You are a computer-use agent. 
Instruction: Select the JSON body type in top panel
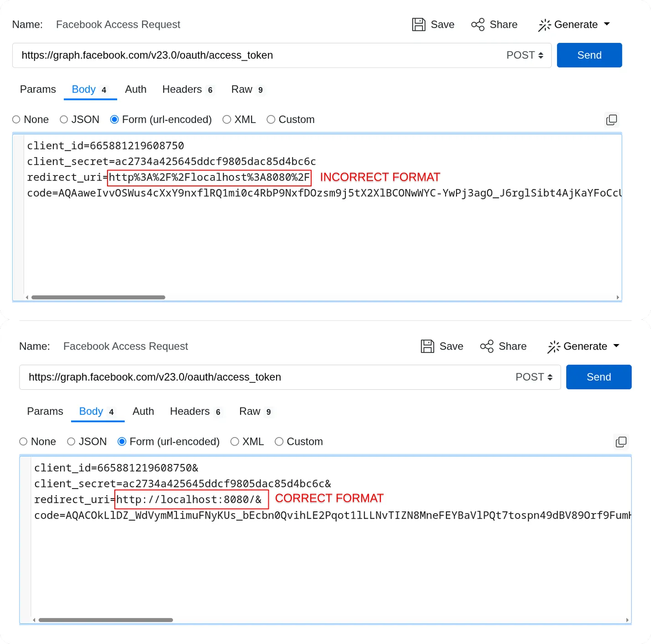64,119
